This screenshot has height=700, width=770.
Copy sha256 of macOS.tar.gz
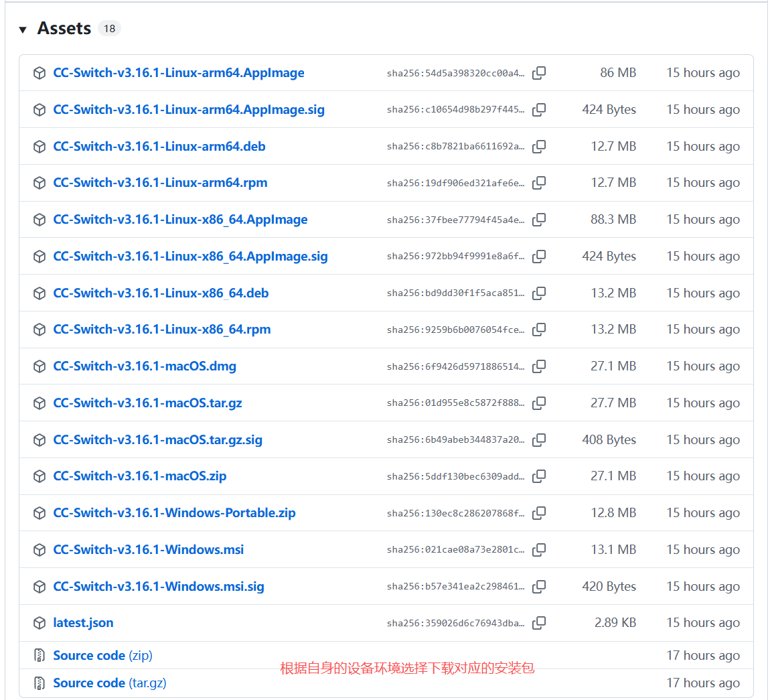coord(539,403)
